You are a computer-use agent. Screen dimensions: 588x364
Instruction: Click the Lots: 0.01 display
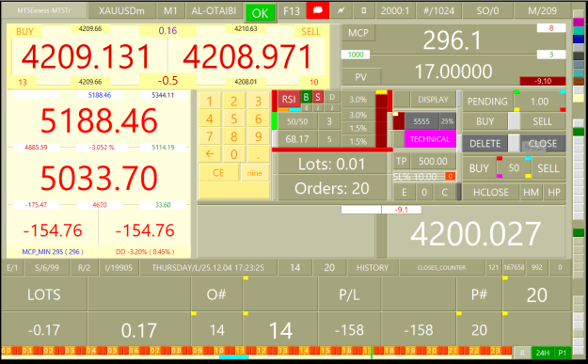point(331,165)
